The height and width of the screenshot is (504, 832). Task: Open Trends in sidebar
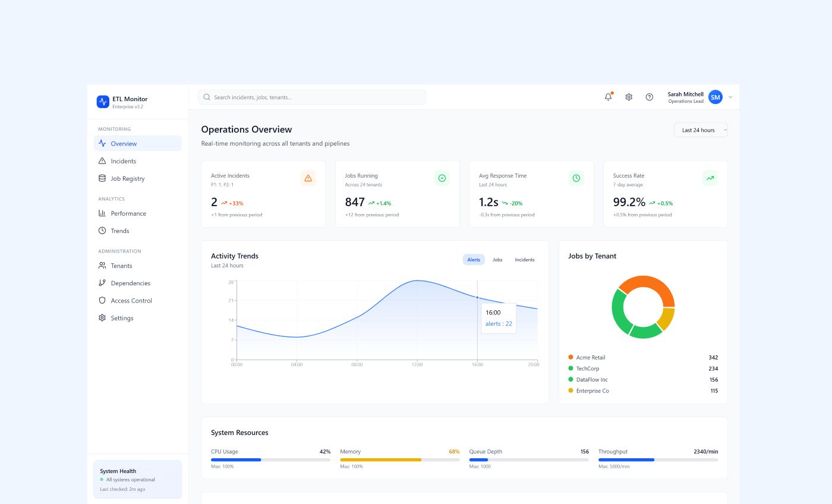click(x=137, y=231)
